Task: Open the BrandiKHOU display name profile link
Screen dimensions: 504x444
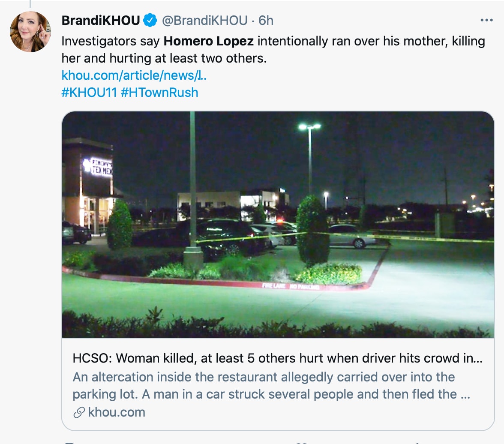Action: (101, 20)
